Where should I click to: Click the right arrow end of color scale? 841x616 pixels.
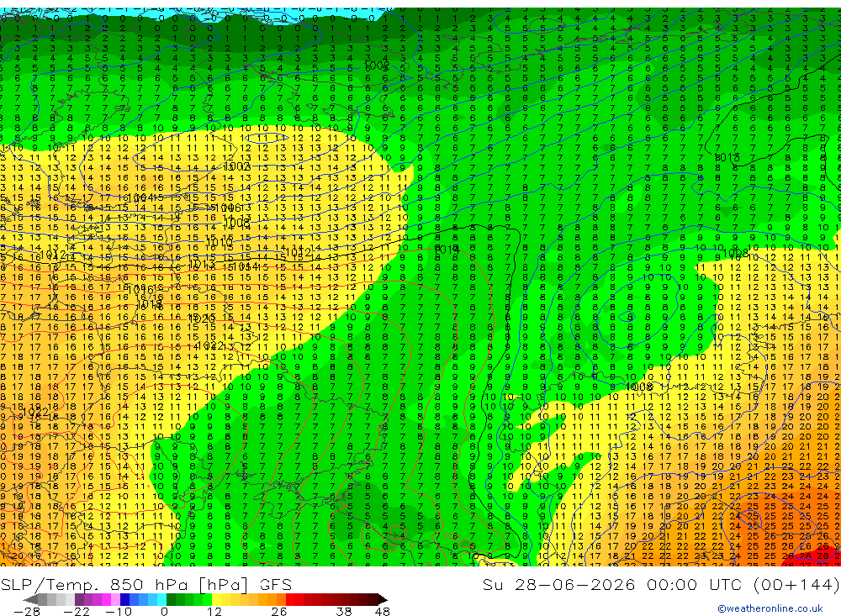(383, 599)
